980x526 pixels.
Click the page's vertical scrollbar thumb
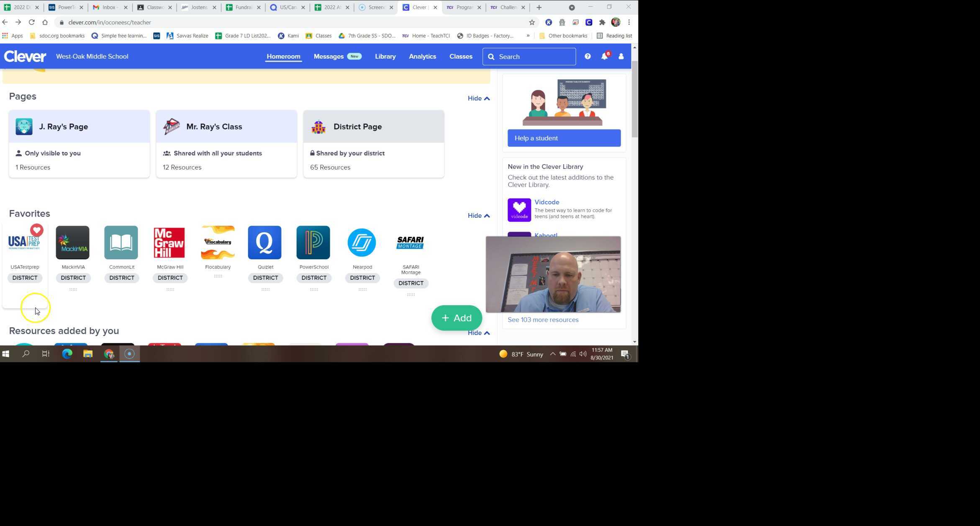(634, 98)
